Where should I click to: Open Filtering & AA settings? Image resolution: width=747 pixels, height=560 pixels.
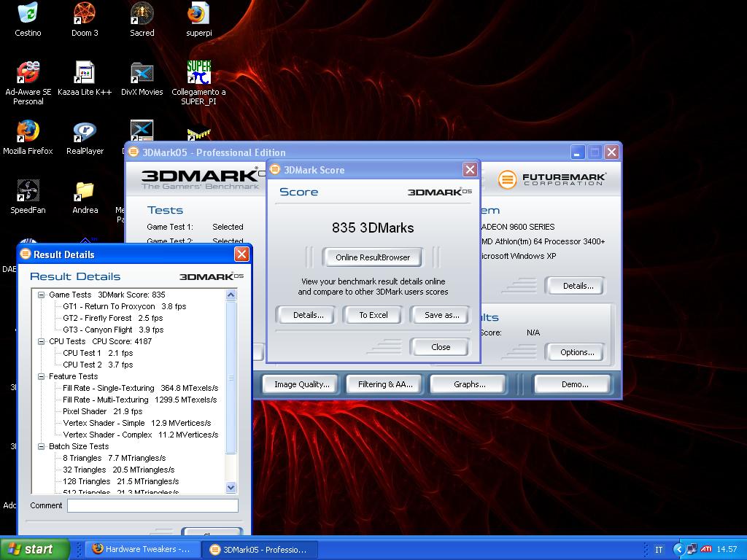click(x=385, y=384)
